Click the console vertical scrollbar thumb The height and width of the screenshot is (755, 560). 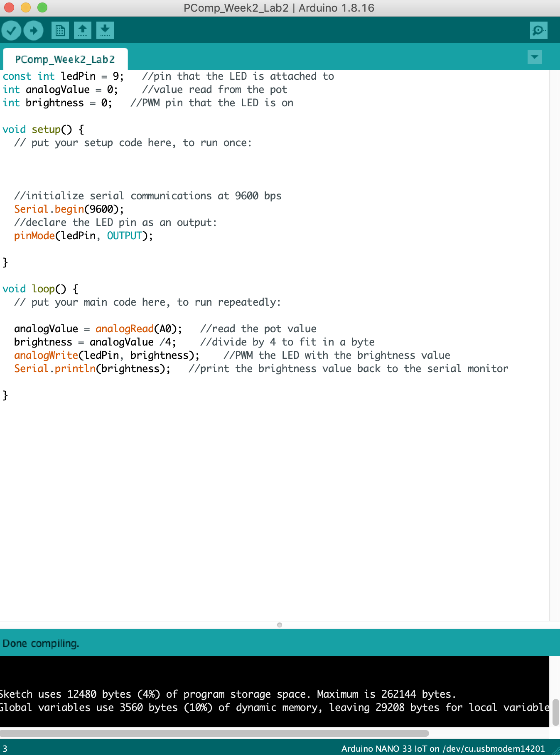(555, 712)
